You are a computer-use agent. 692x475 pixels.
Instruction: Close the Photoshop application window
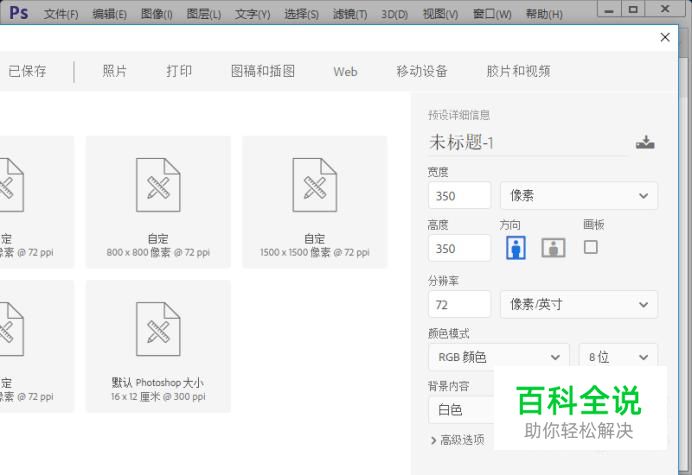(x=666, y=9)
